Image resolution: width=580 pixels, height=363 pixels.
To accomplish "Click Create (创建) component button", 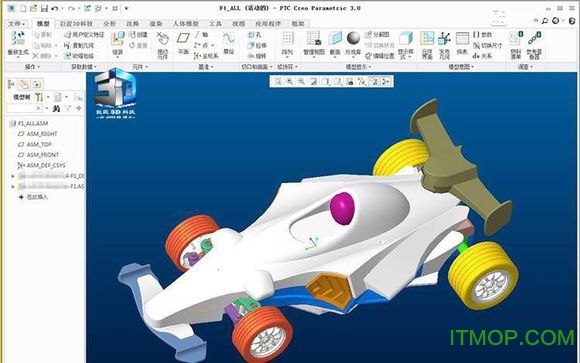I will [138, 35].
